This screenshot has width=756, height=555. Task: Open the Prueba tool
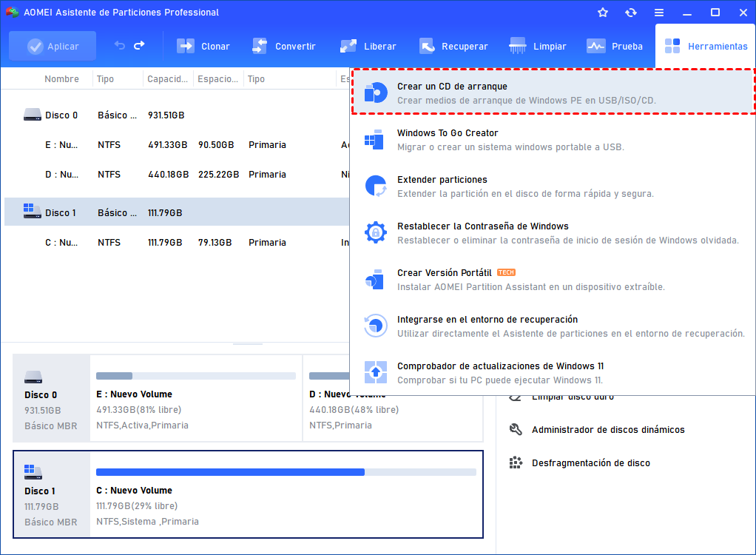click(x=596, y=46)
